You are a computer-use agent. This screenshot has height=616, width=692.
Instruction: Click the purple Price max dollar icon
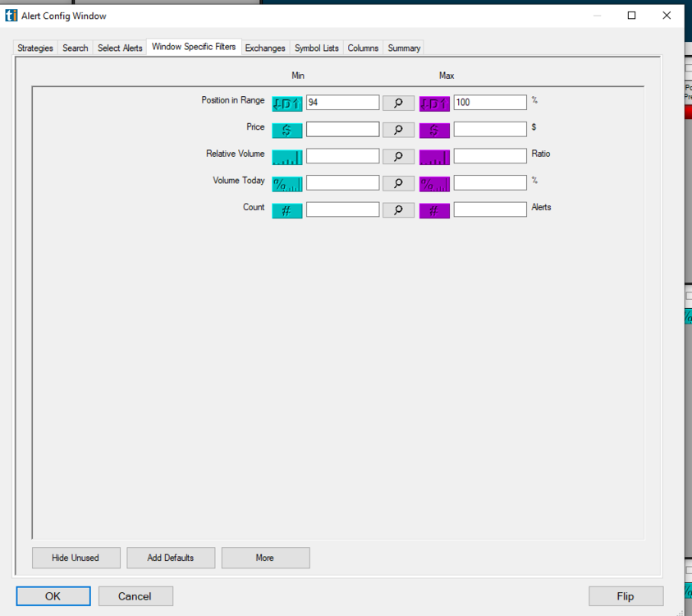click(x=434, y=130)
